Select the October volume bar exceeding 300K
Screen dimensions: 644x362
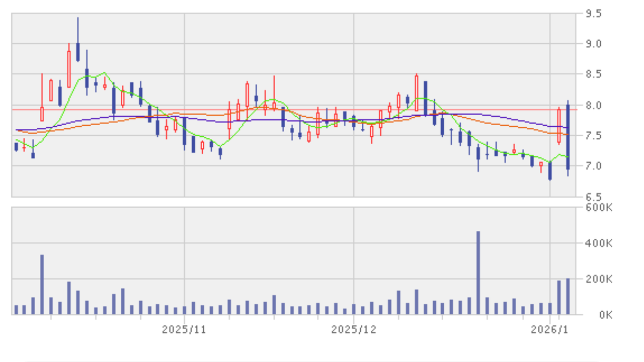(x=42, y=285)
